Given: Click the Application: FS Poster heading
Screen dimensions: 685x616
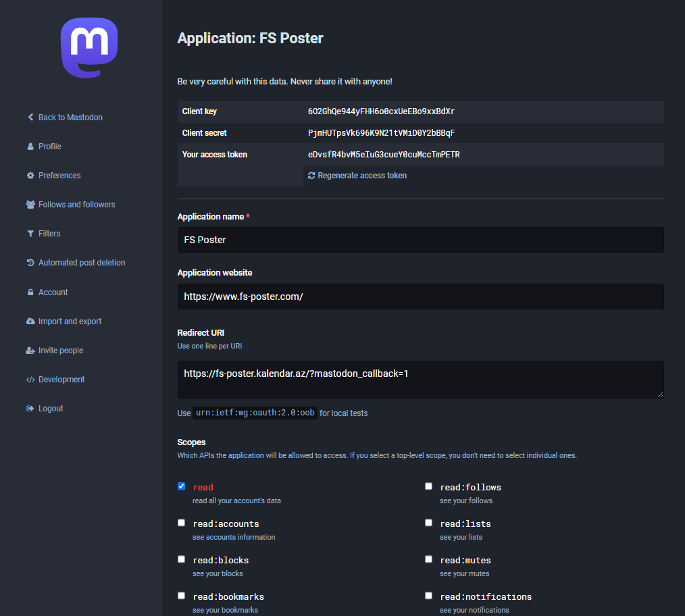Looking at the screenshot, I should [x=251, y=38].
